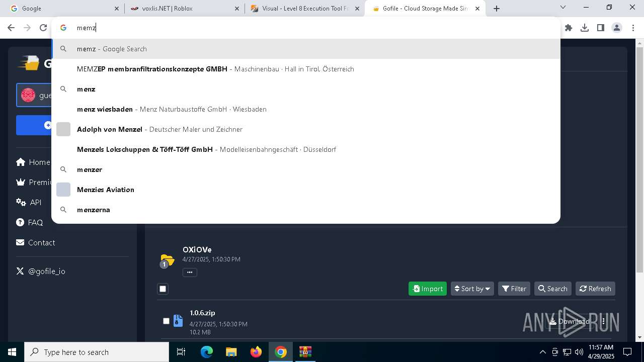The height and width of the screenshot is (362, 644).
Task: Open the 1.0.6.zip three-dot options menu
Action: (603, 321)
